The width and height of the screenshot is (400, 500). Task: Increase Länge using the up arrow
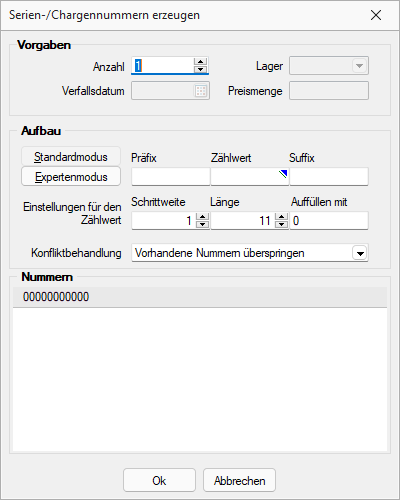click(x=282, y=217)
